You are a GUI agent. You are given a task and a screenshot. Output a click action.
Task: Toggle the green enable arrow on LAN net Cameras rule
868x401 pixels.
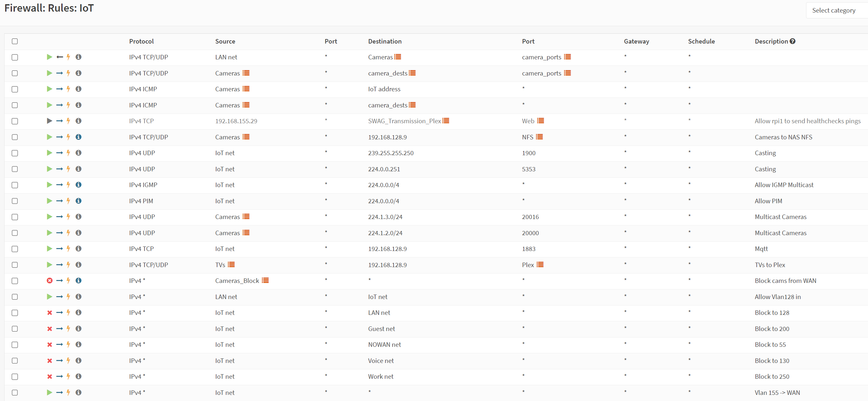coord(50,57)
